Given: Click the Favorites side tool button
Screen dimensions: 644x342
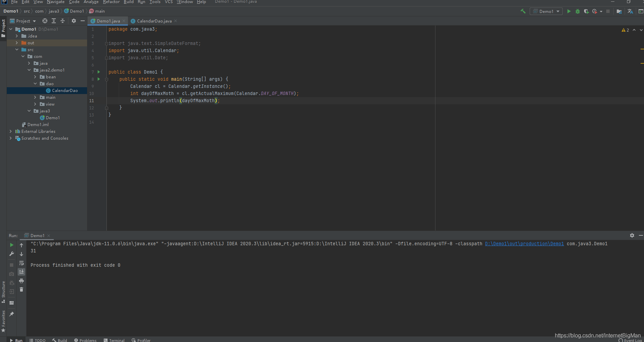Looking at the screenshot, I should [x=3, y=322].
